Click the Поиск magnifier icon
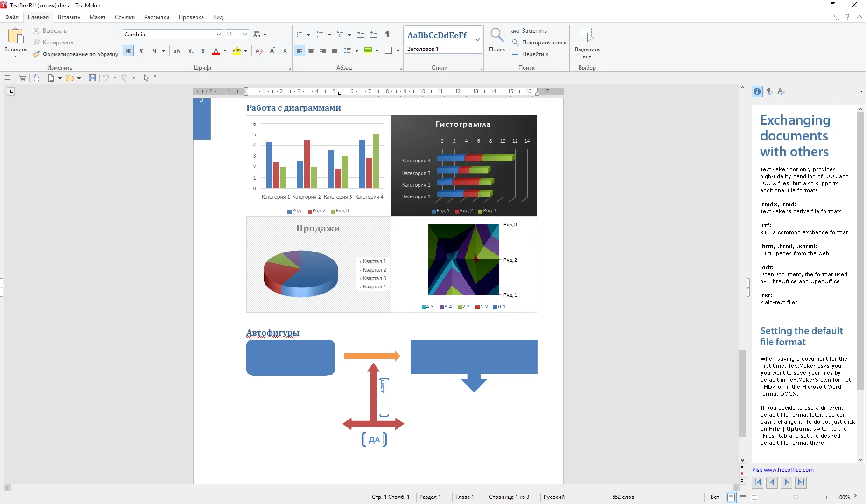This screenshot has width=866, height=504. click(x=497, y=35)
